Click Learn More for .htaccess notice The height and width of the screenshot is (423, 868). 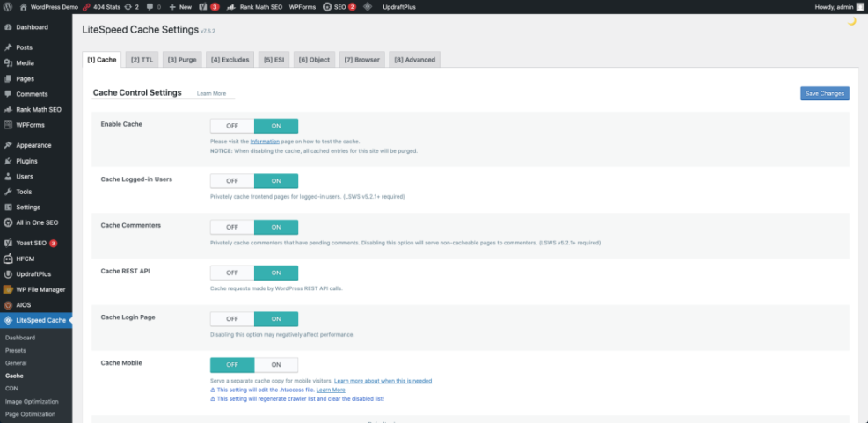tap(331, 390)
